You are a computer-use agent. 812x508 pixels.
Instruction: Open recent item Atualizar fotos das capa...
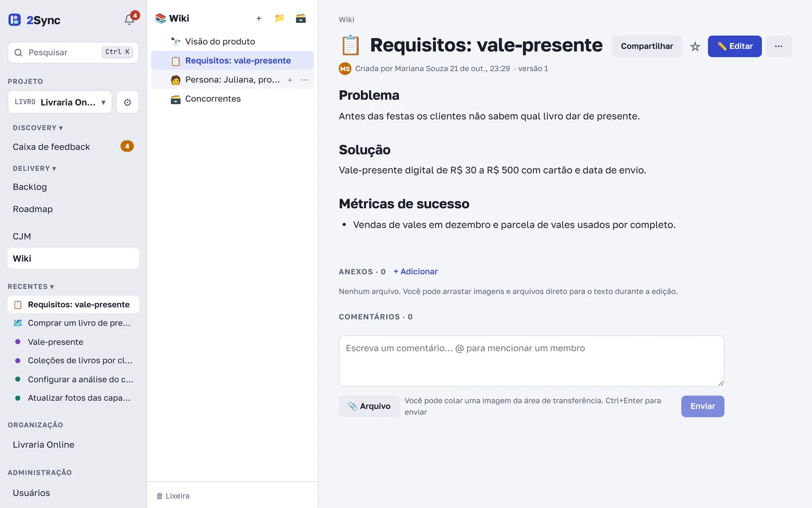[73, 398]
